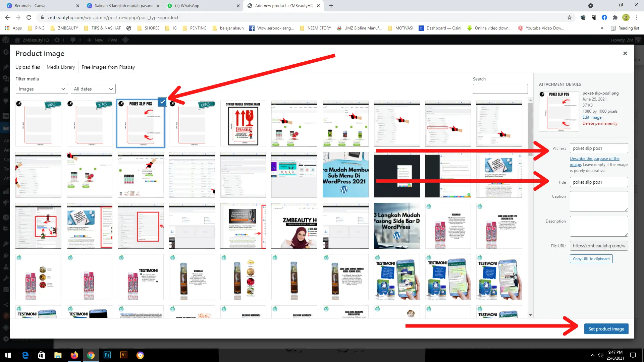This screenshot has width=644, height=362.
Task: Click the media Search field
Action: point(500,89)
